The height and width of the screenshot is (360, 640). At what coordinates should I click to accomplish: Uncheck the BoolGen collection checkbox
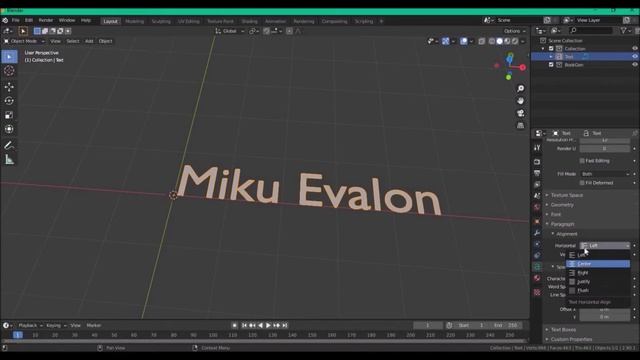551,64
